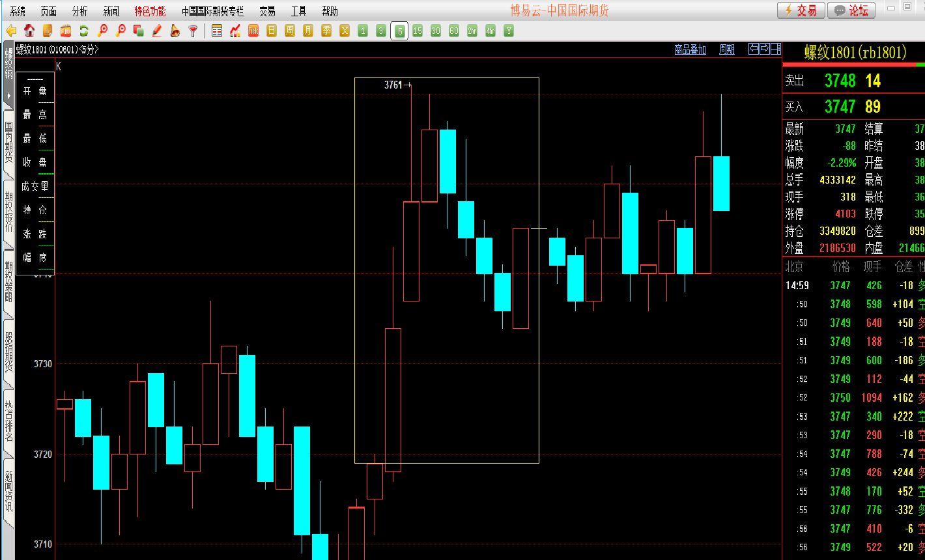Image resolution: width=925 pixels, height=560 pixels.
Task: Toggle the 15-minute period button
Action: point(418,31)
